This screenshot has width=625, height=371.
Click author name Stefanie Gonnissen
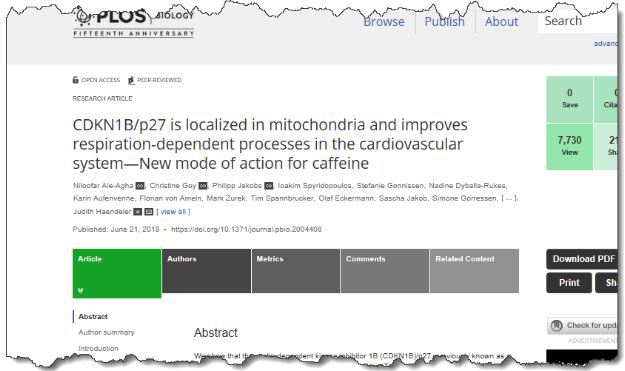click(390, 186)
